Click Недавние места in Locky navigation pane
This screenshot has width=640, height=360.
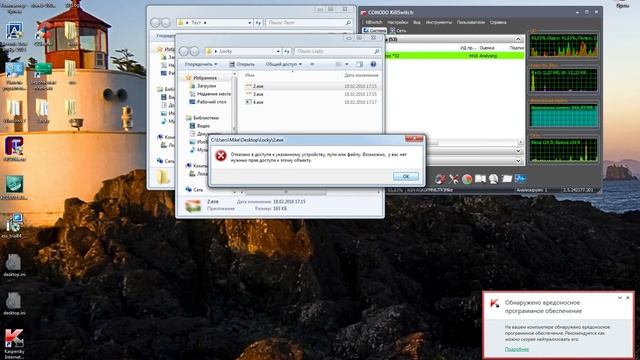pos(213,94)
